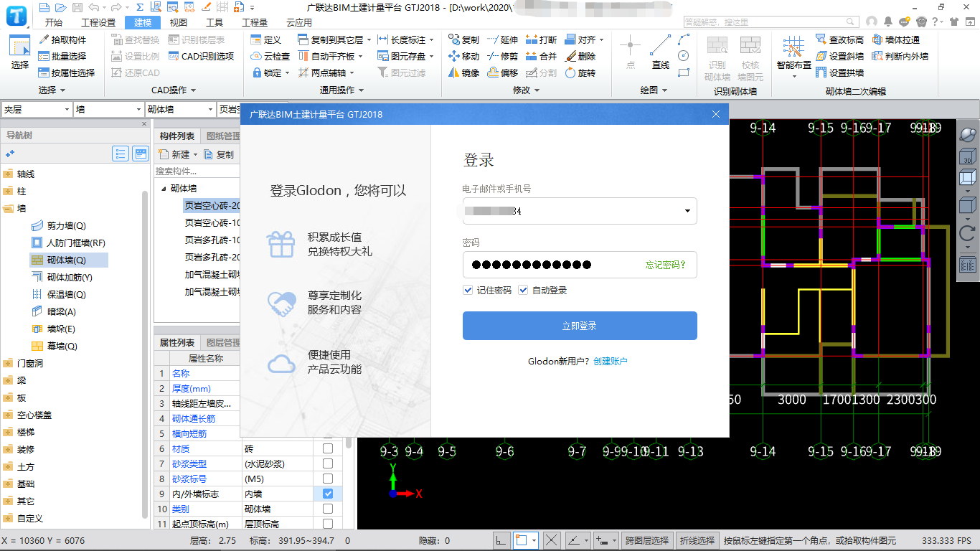Viewport: 980px width, 551px height.
Task: Click the 立即登录 login button
Action: pos(580,326)
